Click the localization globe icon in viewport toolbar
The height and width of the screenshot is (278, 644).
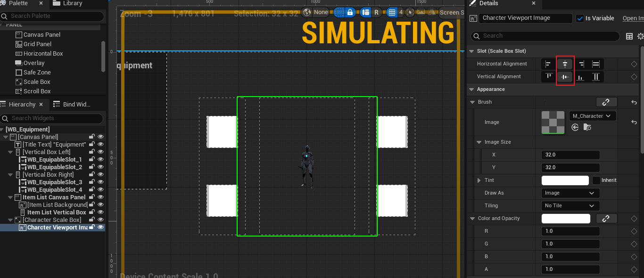coord(307,12)
